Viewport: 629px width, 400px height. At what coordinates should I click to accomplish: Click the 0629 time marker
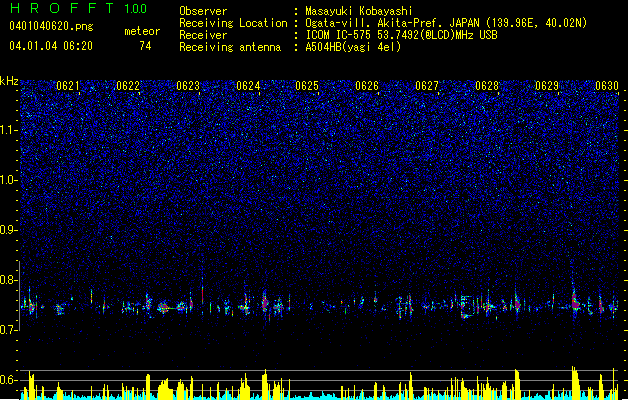click(x=547, y=86)
